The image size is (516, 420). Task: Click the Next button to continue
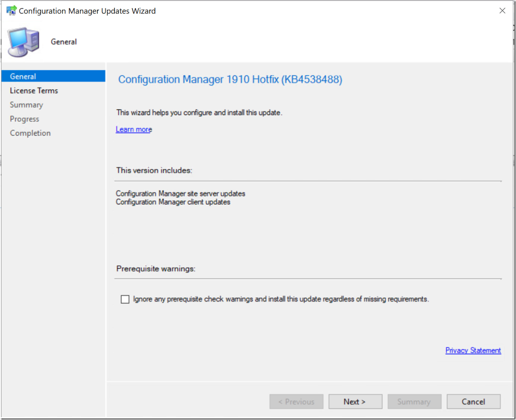pyautogui.click(x=355, y=401)
